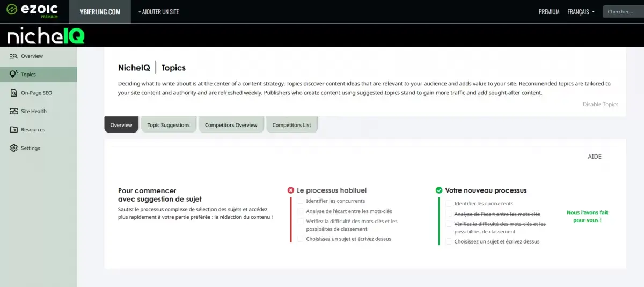Open the Resources folder icon
644x287 pixels.
click(x=14, y=130)
